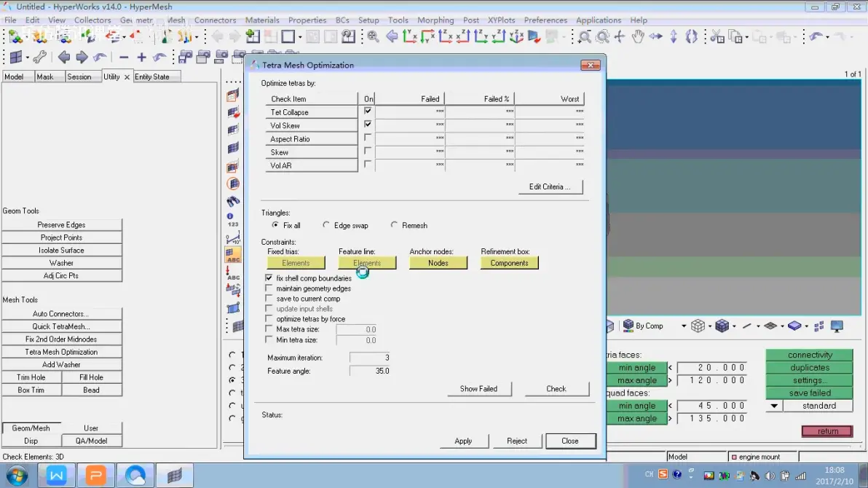Expand the copy icon dropdown arrow

coord(747,37)
